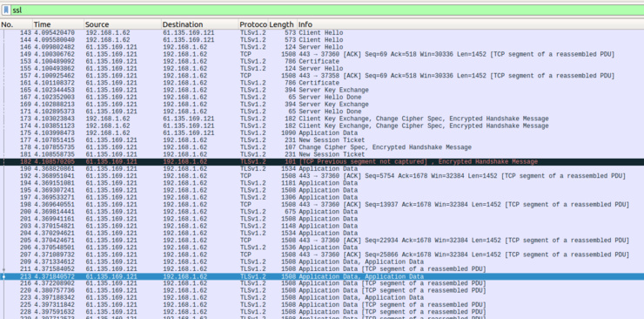Image resolution: width=644 pixels, height=319 pixels.
Task: Select packet 181 New Session Ticket row
Action: tap(322, 154)
